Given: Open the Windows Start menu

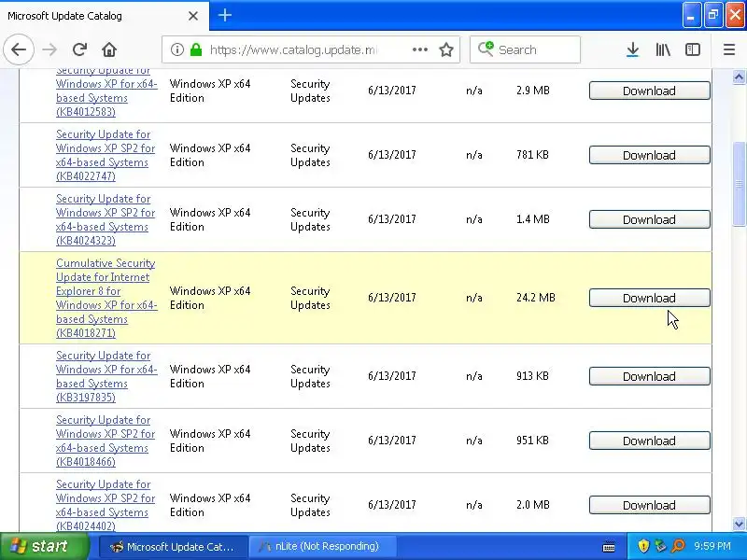Looking at the screenshot, I should [44, 546].
